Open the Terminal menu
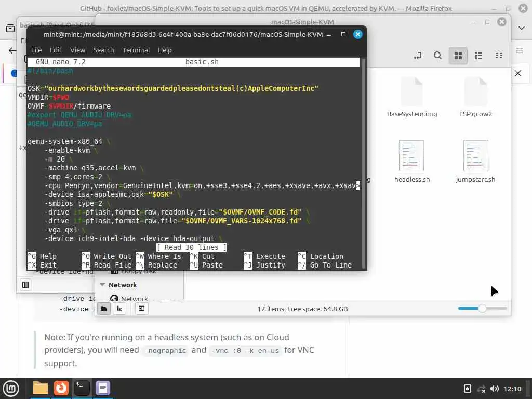 136,50
